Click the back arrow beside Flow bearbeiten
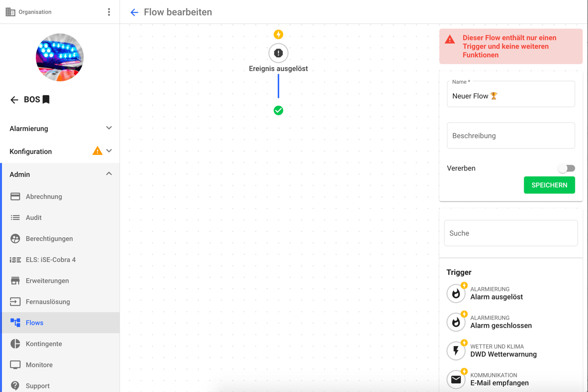Viewport: 588px width, 392px height. pos(134,12)
